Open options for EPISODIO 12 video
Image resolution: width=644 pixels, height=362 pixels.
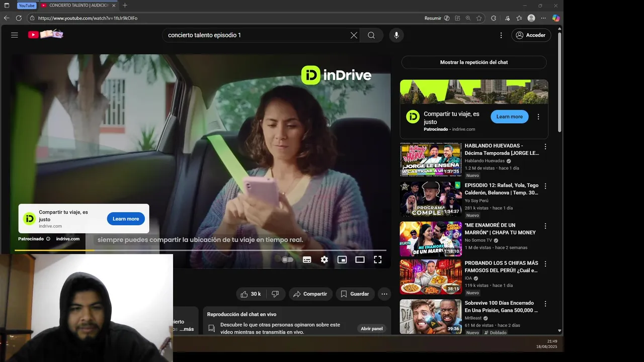[545, 186]
